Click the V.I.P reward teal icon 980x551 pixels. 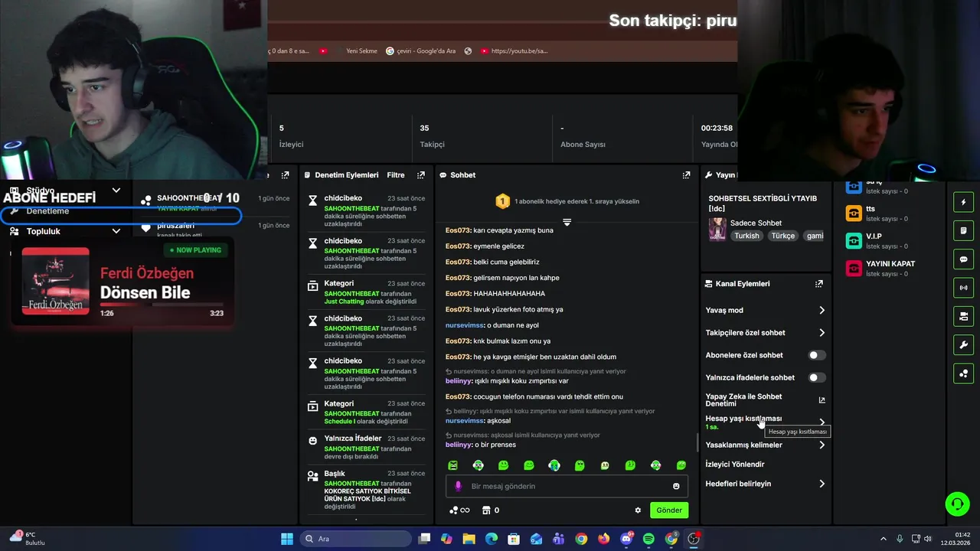(x=854, y=241)
